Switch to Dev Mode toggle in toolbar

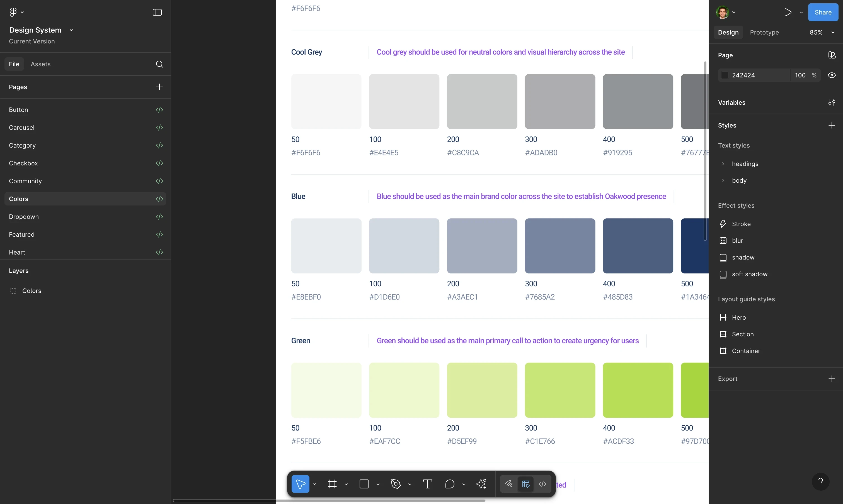(x=542, y=484)
